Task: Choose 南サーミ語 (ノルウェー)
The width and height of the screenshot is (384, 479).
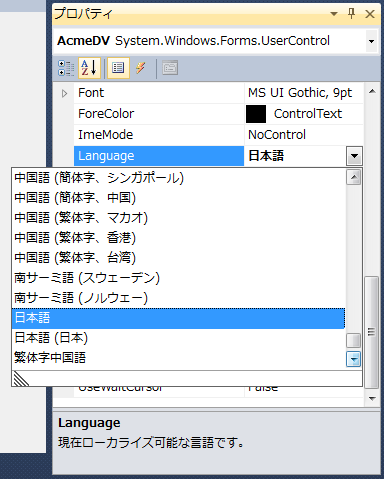Action: [x=178, y=298]
